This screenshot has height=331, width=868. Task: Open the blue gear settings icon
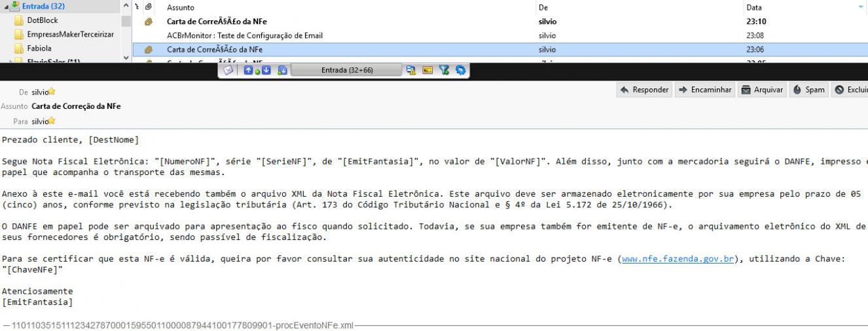460,70
